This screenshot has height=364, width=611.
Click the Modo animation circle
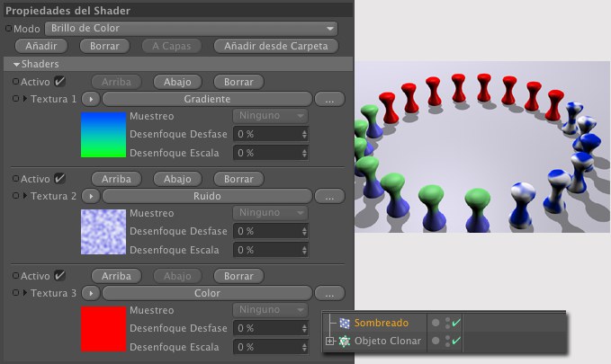coord(9,29)
